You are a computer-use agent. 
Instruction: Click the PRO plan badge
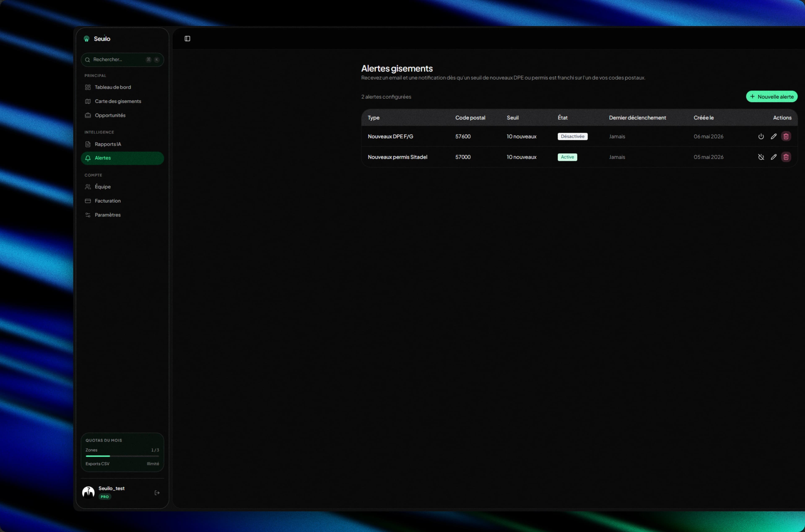[105, 497]
